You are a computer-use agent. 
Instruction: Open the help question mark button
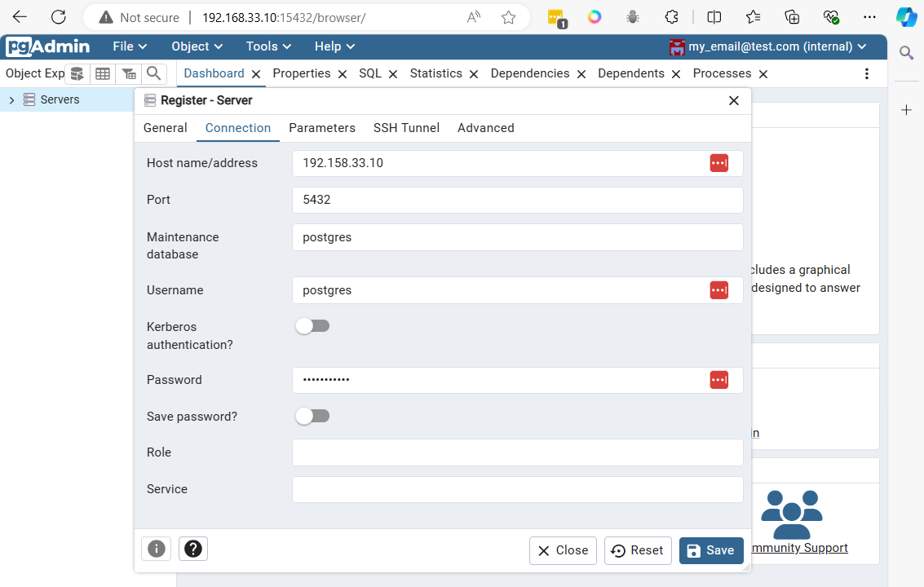coord(193,549)
